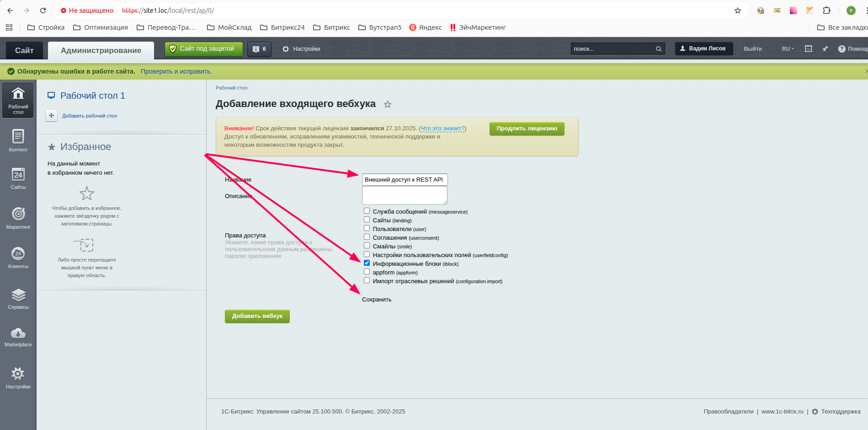This screenshot has height=430, width=868.
Task: Open the Все закладки bookmarks folder
Action: coord(842,27)
